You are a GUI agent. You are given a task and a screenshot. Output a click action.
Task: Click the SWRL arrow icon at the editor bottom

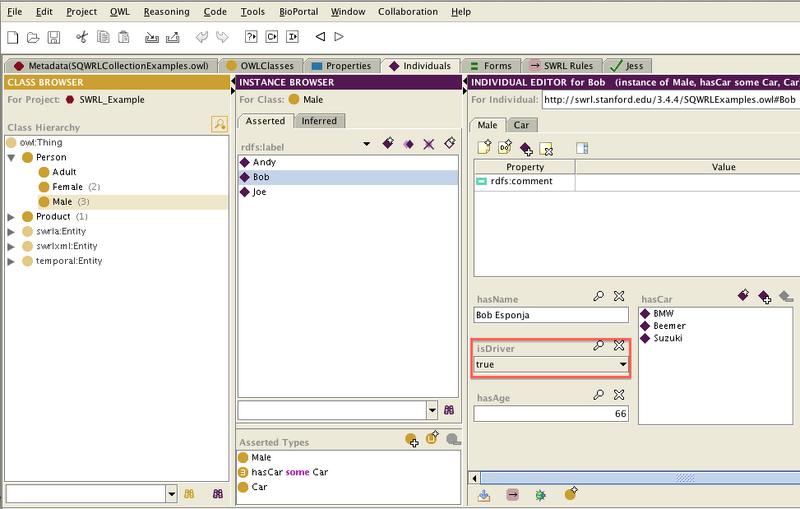pos(512,494)
